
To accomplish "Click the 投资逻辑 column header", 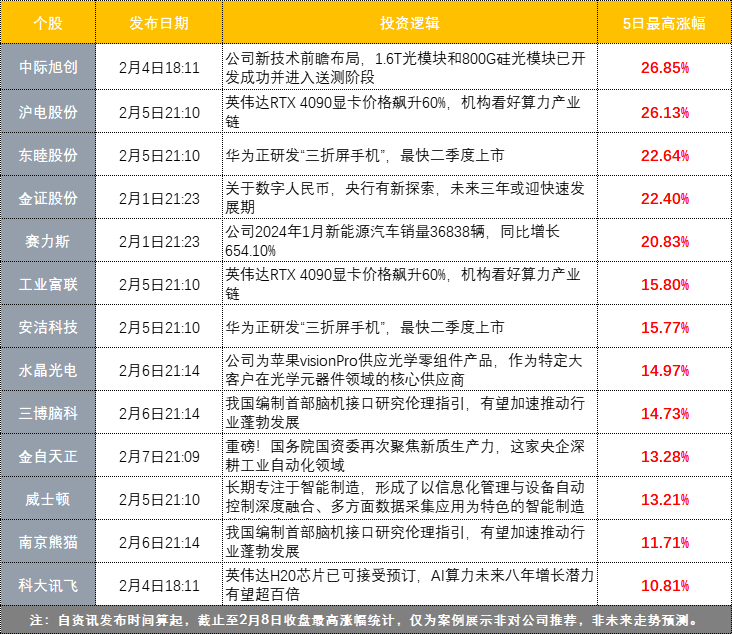I will pyautogui.click(x=409, y=22).
